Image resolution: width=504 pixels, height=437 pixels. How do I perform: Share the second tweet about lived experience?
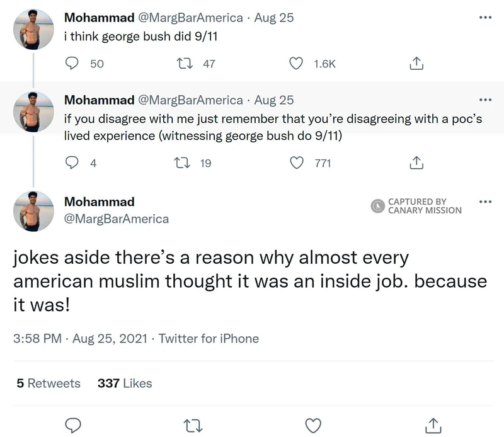click(415, 163)
